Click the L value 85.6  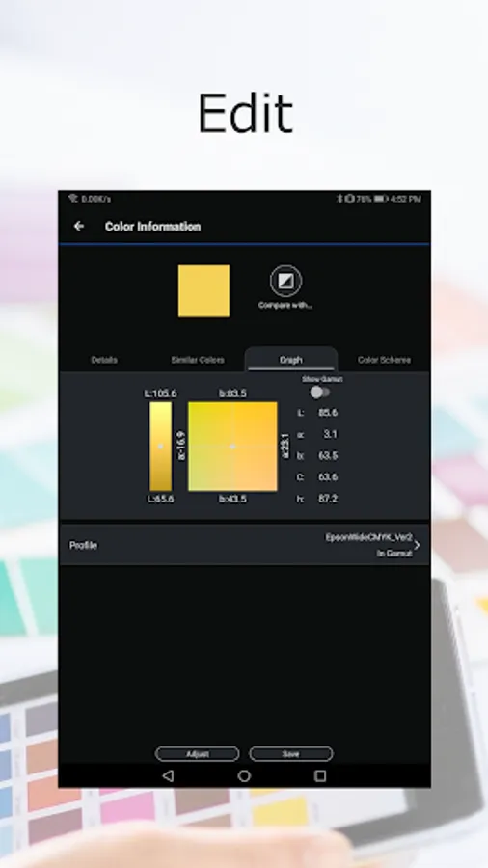(x=328, y=413)
